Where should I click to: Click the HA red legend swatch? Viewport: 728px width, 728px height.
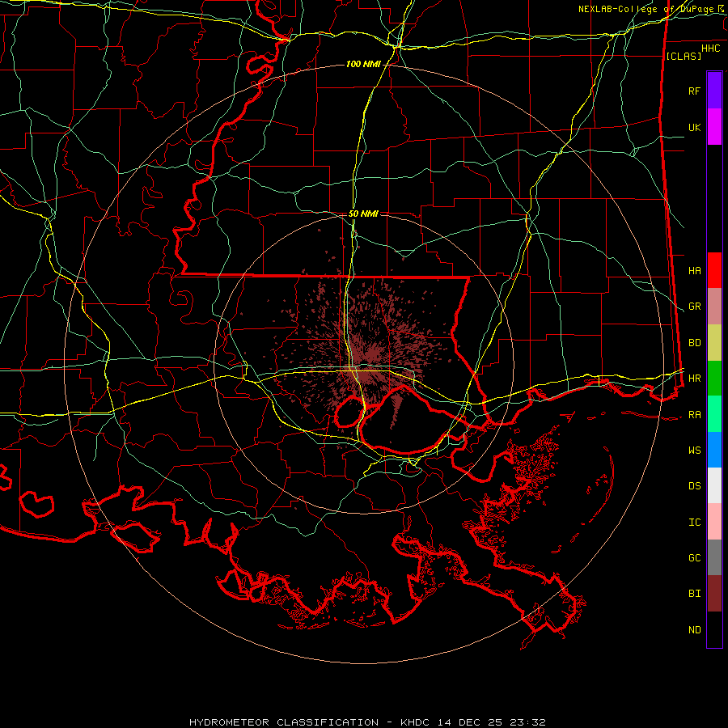click(714, 270)
